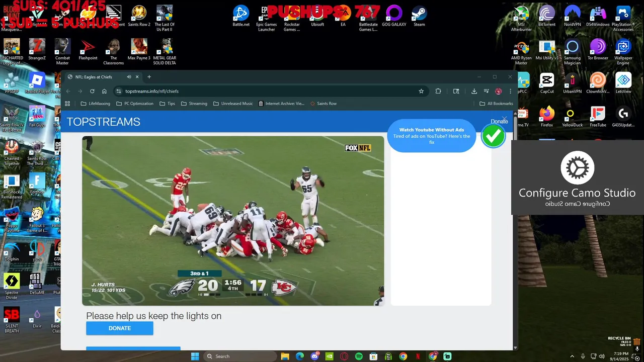
Task: Go to browser home page
Action: coord(104,91)
